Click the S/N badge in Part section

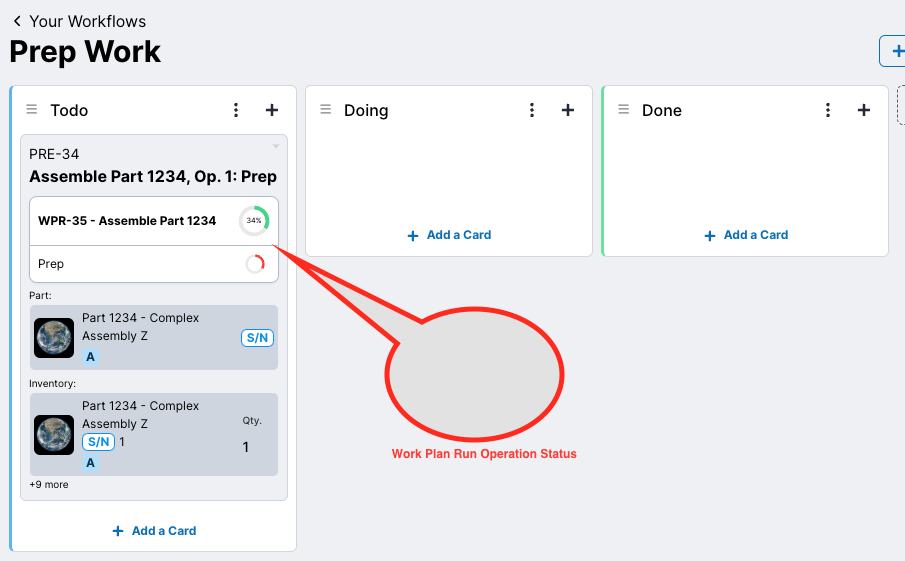257,338
